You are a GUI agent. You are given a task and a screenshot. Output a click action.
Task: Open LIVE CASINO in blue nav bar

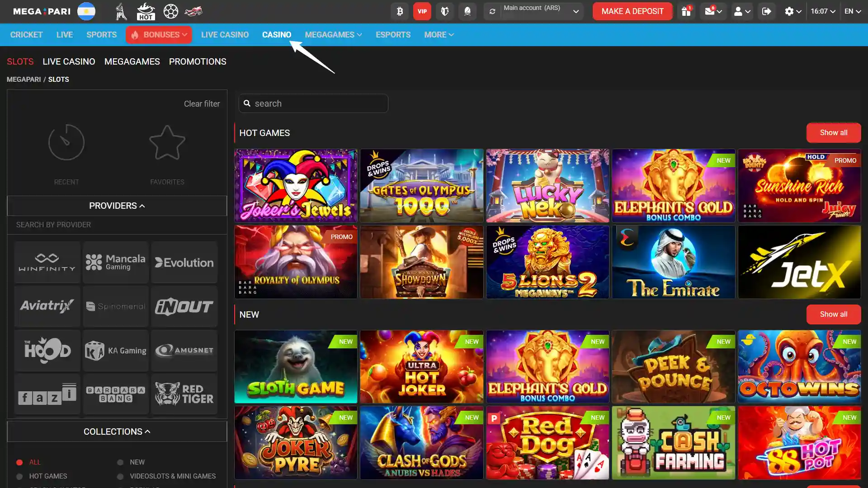click(225, 35)
